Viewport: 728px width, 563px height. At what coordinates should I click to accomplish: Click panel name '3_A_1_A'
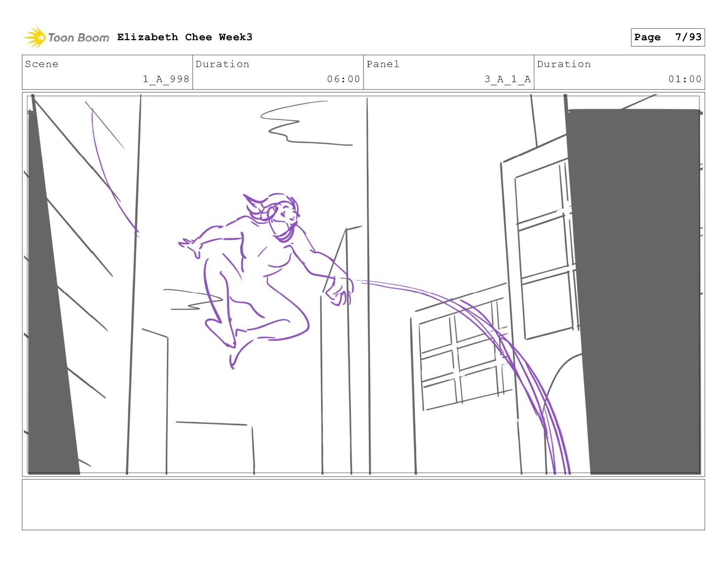click(x=507, y=79)
